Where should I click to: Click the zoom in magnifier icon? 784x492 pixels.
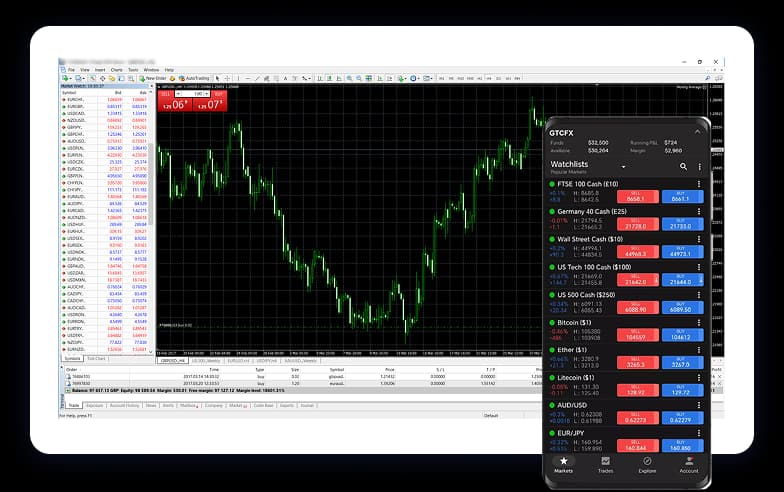coord(350,78)
